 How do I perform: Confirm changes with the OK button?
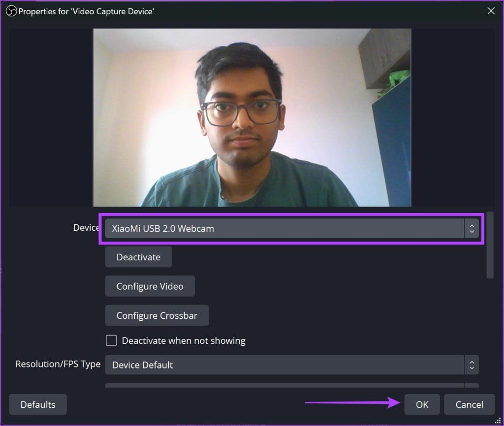pyautogui.click(x=422, y=404)
